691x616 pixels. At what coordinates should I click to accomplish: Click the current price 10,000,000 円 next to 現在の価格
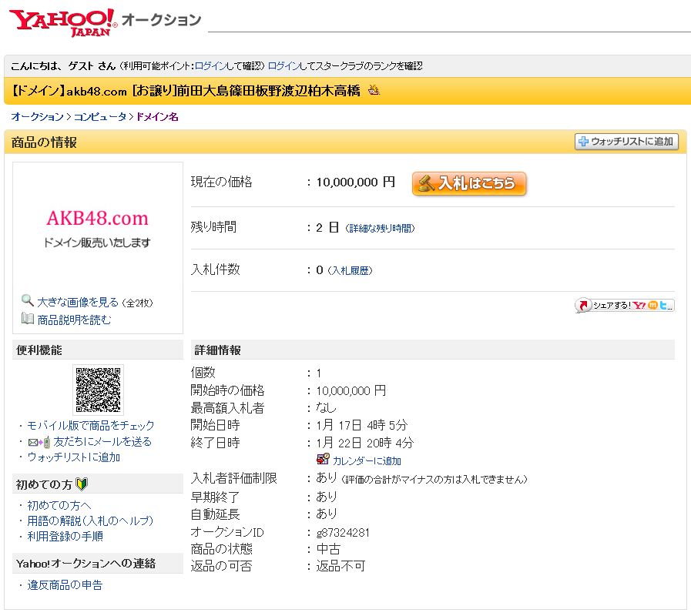[355, 182]
